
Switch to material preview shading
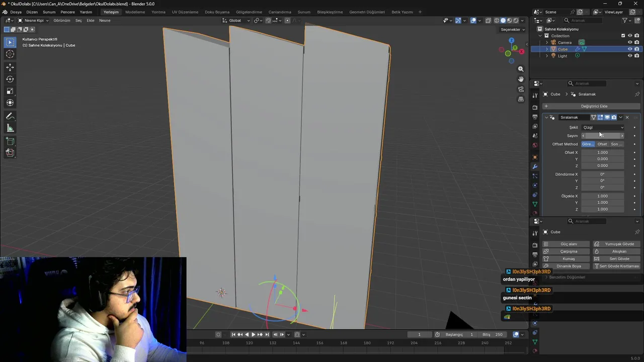click(509, 21)
